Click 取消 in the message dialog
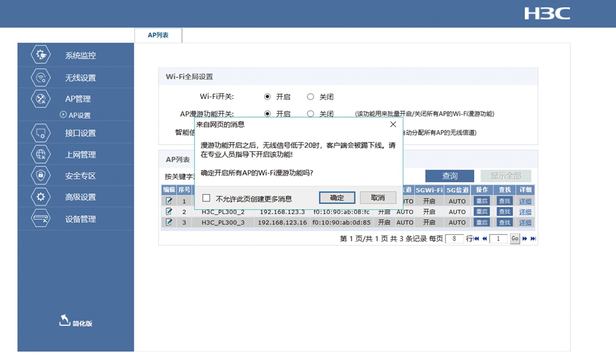Image resolution: width=616 pixels, height=364 pixels. [x=378, y=198]
